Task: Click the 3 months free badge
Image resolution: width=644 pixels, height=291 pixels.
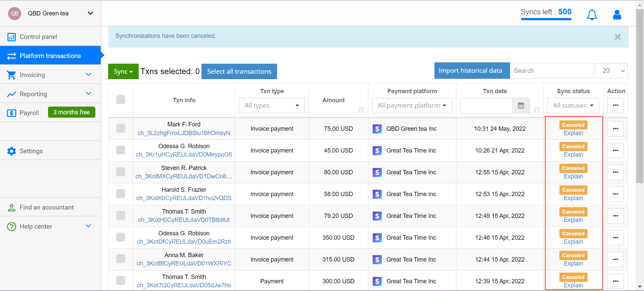Action: pos(72,112)
